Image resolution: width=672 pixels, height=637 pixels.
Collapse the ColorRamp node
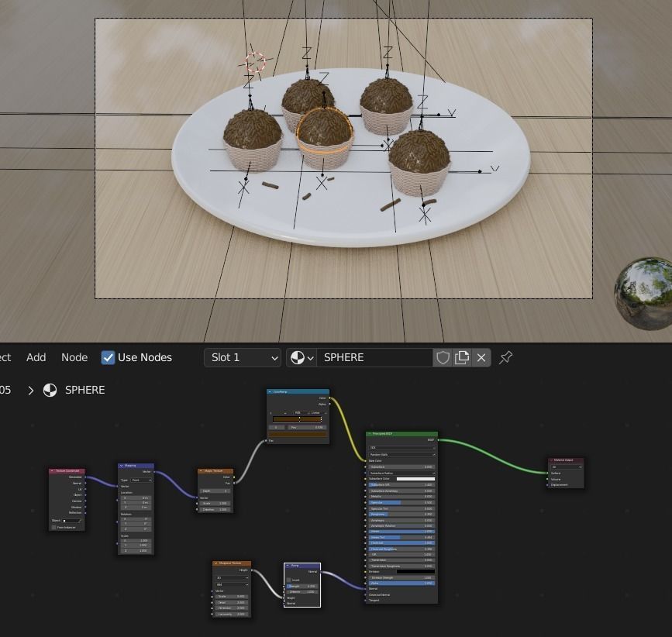(270, 392)
